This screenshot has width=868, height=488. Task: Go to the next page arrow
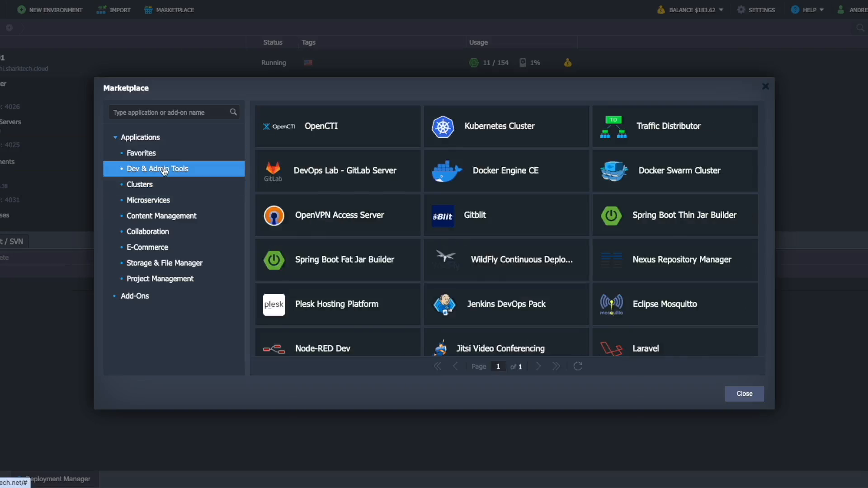coord(538,366)
